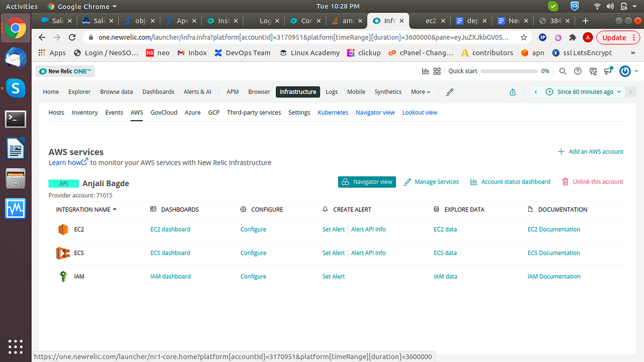This screenshot has height=362, width=644.
Task: Click the grid layout icon next to the chart icon
Action: click(x=436, y=71)
